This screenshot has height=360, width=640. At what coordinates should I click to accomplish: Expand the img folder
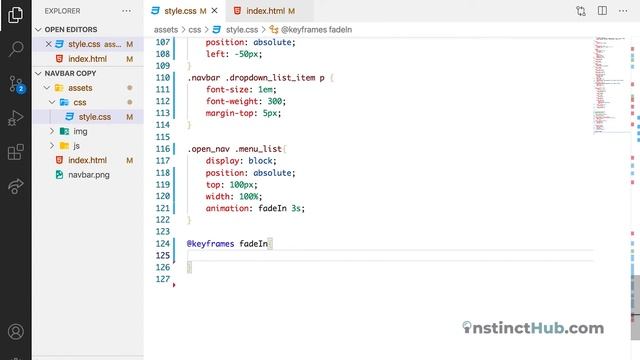52,131
